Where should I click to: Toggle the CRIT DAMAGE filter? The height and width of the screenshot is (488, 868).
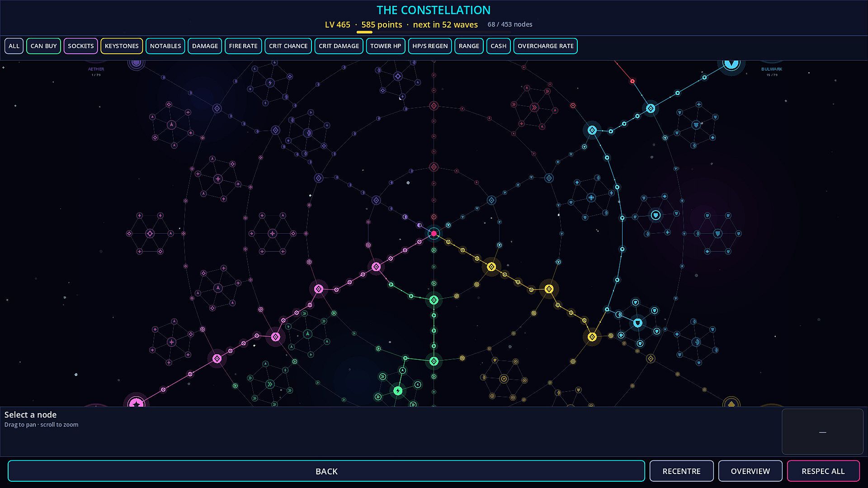click(339, 46)
